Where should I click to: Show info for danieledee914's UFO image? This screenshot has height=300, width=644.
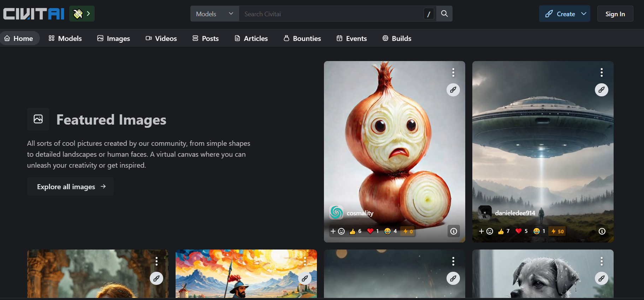point(602,231)
